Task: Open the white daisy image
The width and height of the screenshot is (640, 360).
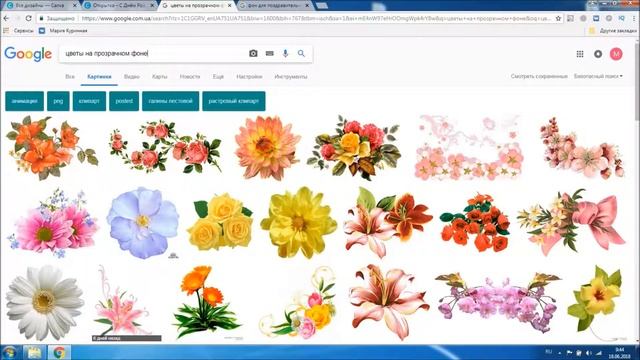Action: [x=44, y=302]
